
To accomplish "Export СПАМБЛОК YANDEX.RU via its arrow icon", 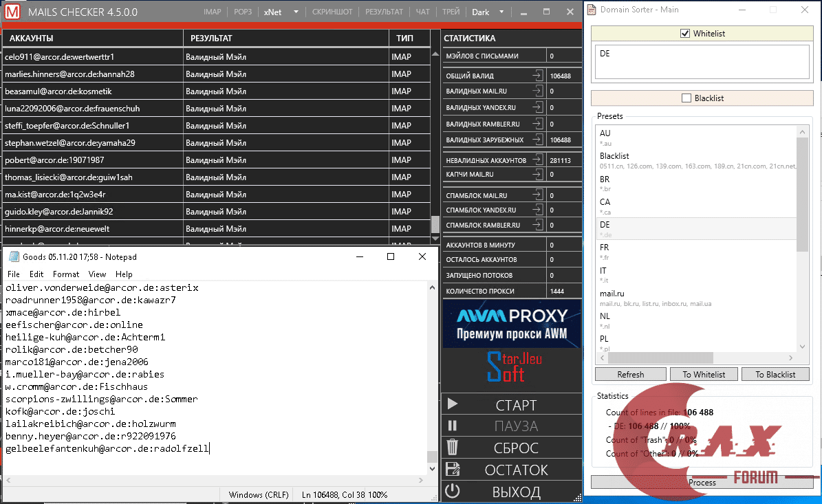I will (x=537, y=210).
